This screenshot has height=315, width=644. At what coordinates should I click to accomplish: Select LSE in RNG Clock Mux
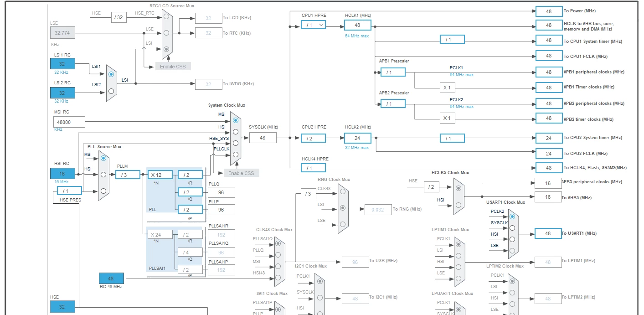tap(343, 224)
